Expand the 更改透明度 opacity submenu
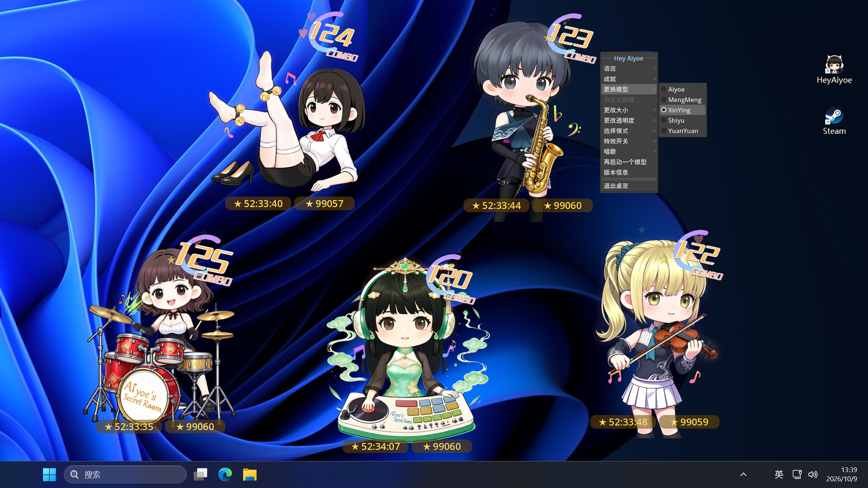 click(629, 121)
